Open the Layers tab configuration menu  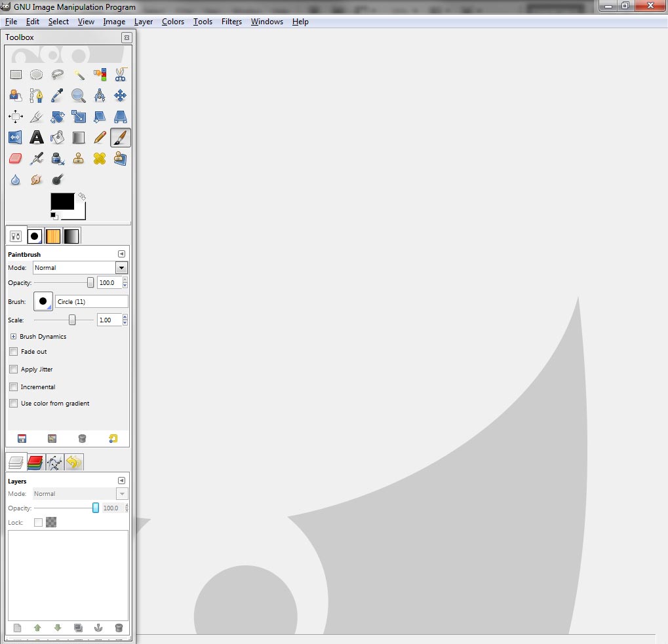121,481
